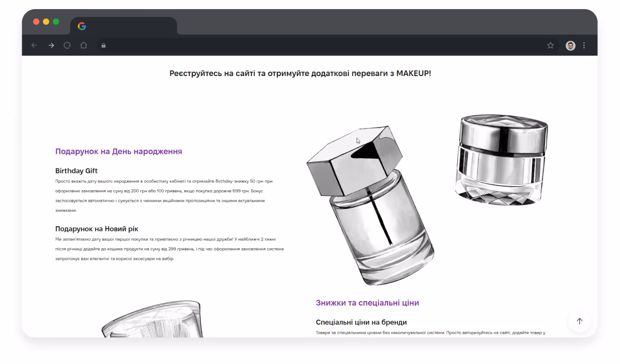
Task: Open the user profile avatar
Action: [570, 45]
